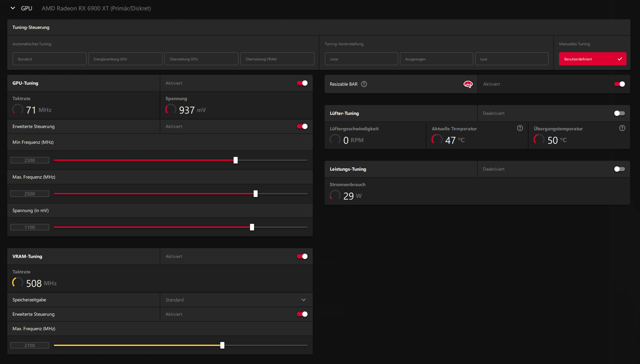The image size is (640, 364).
Task: Click the red brain icon beside Resizable BAR
Action: click(x=468, y=84)
